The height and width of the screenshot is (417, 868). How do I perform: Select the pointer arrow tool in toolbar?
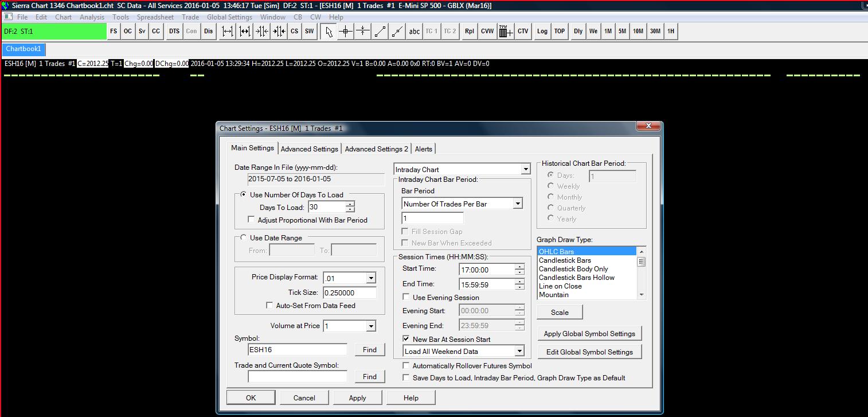pyautogui.click(x=329, y=32)
